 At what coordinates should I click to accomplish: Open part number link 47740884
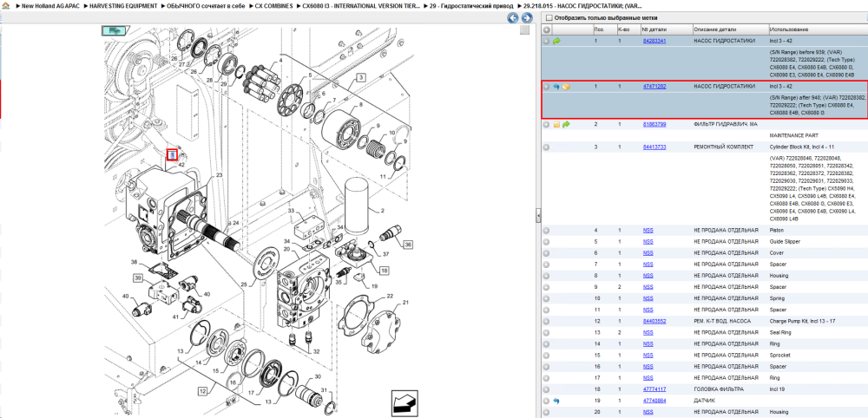(654, 401)
